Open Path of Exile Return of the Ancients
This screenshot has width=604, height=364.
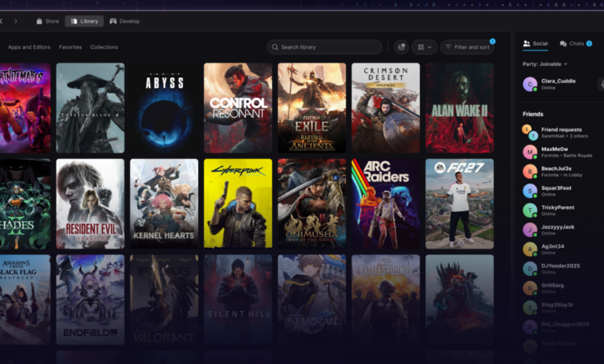coord(311,108)
